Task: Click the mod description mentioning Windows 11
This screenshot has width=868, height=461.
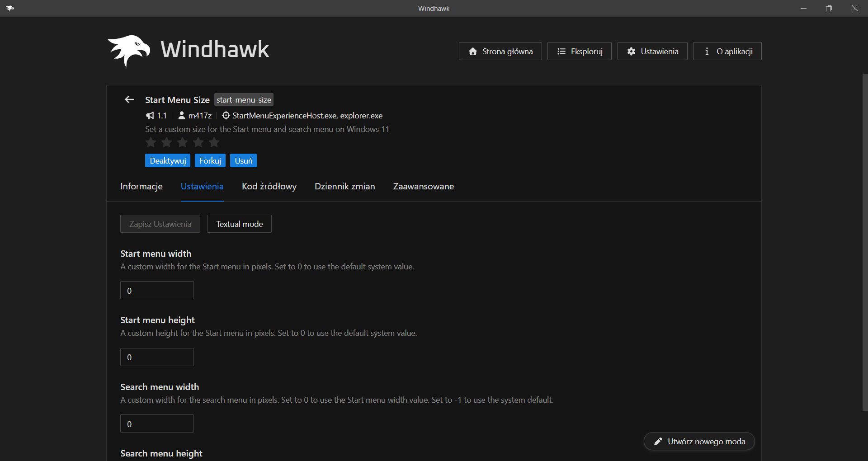Action: [x=267, y=129]
